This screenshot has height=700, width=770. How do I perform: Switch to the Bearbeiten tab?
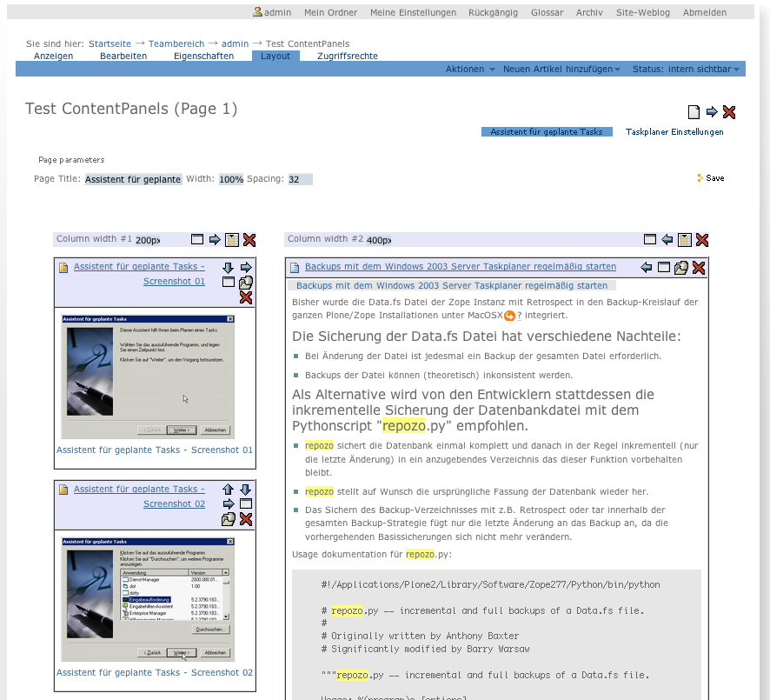pyautogui.click(x=123, y=56)
